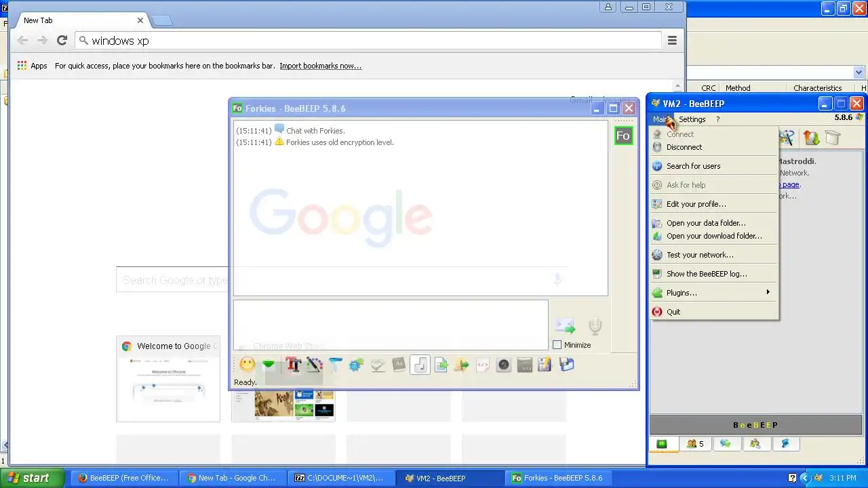Click 'Forkies uses old encryption level.' message
Viewport: 868px width, 488px height.
click(340, 142)
